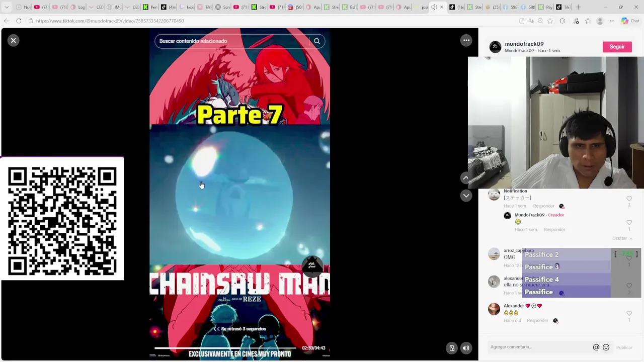Viewport: 644px width, 362px height.
Task: Click the QR code image
Action: coord(62,219)
